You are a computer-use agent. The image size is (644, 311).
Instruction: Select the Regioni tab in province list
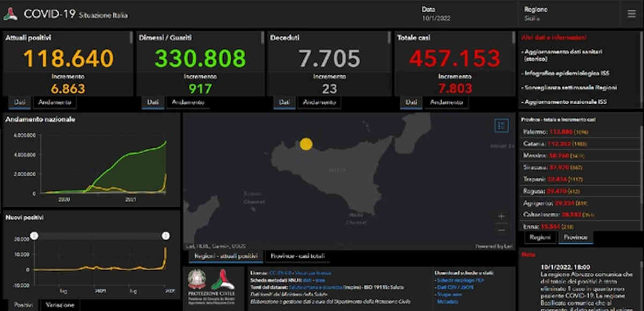click(539, 237)
